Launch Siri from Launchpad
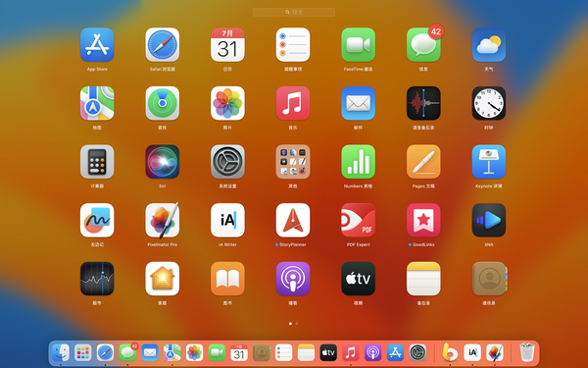 [x=162, y=162]
